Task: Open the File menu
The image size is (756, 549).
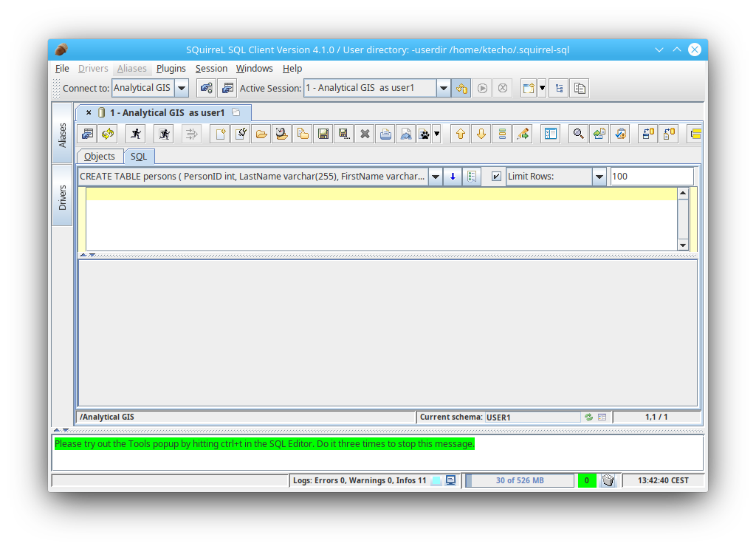Action: click(x=62, y=69)
